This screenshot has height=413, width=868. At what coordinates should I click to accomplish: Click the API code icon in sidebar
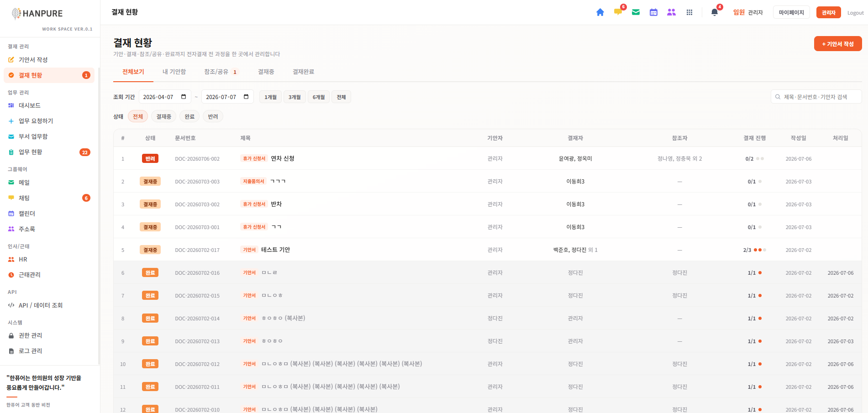click(x=11, y=305)
